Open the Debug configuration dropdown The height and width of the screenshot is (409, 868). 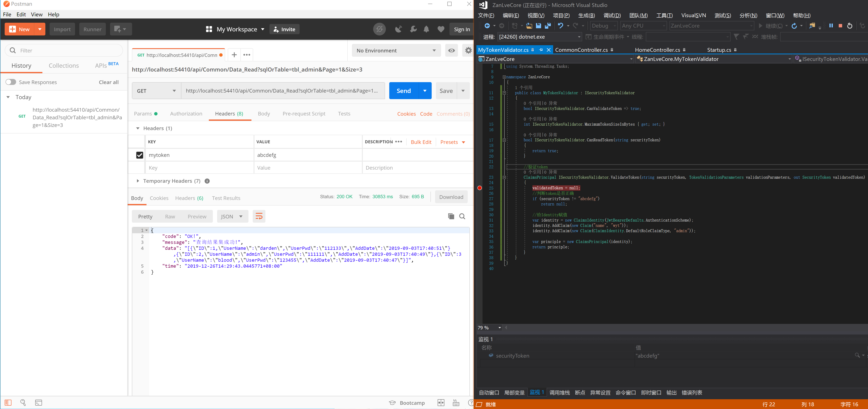click(603, 26)
